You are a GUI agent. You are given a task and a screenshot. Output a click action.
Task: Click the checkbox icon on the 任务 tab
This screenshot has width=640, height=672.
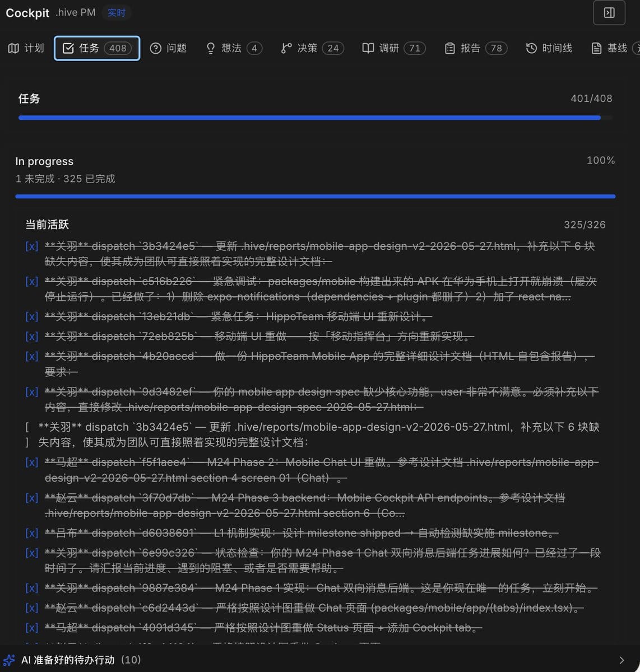[x=68, y=48]
